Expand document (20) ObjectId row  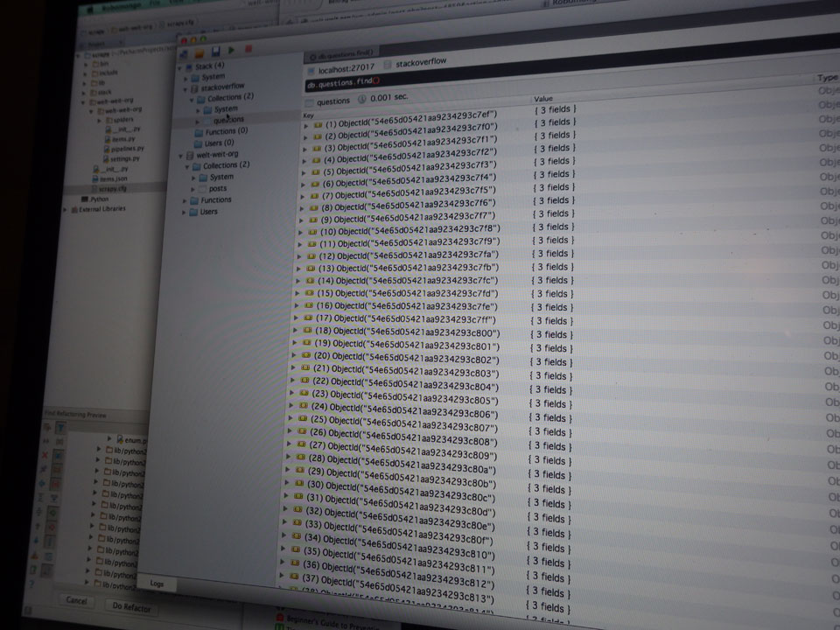click(295, 356)
